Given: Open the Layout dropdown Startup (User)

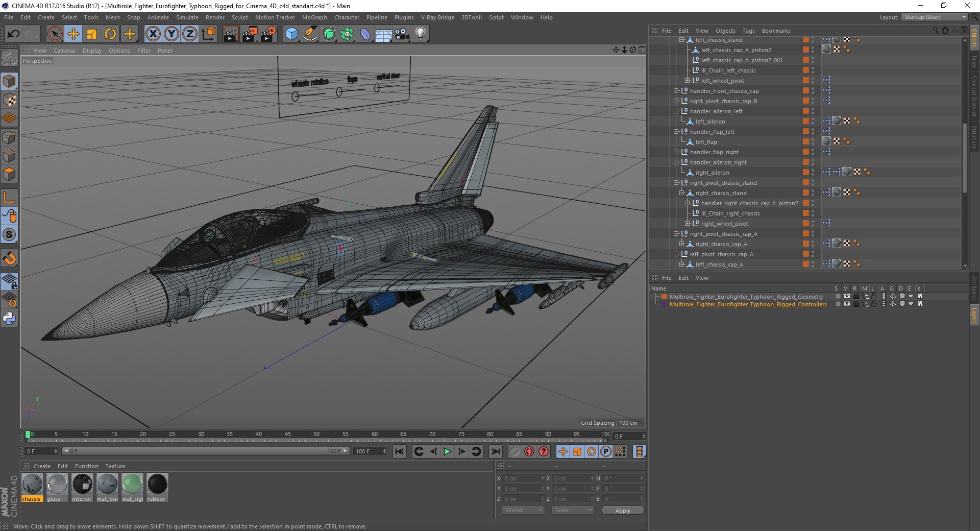Looking at the screenshot, I should [935, 17].
